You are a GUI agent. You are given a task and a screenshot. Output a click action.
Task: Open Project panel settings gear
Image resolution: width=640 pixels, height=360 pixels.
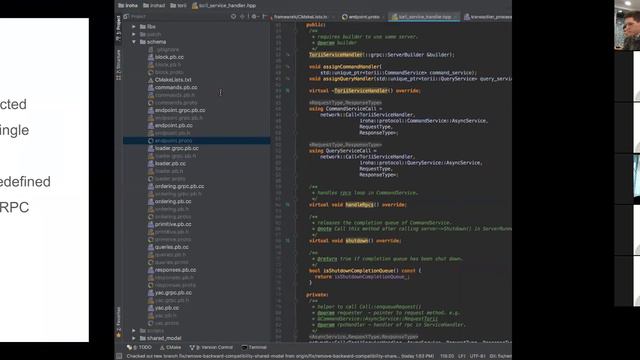pyautogui.click(x=254, y=17)
